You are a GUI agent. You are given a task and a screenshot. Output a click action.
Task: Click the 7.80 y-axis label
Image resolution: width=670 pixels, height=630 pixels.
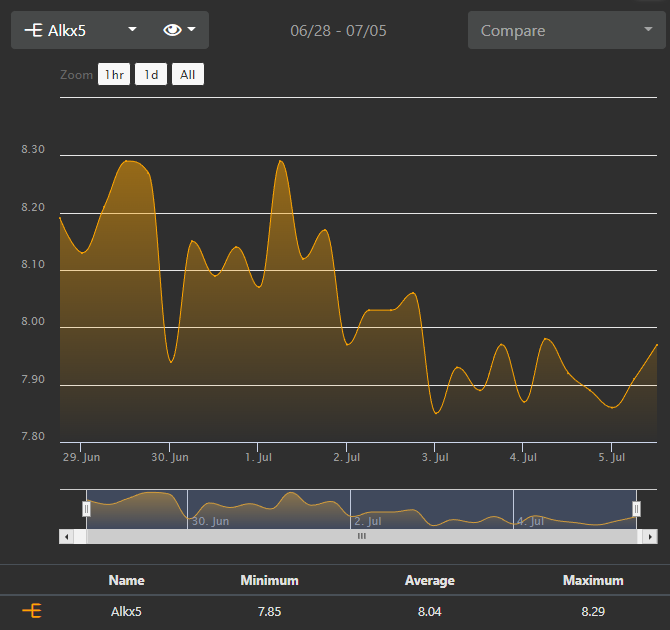tap(33, 436)
